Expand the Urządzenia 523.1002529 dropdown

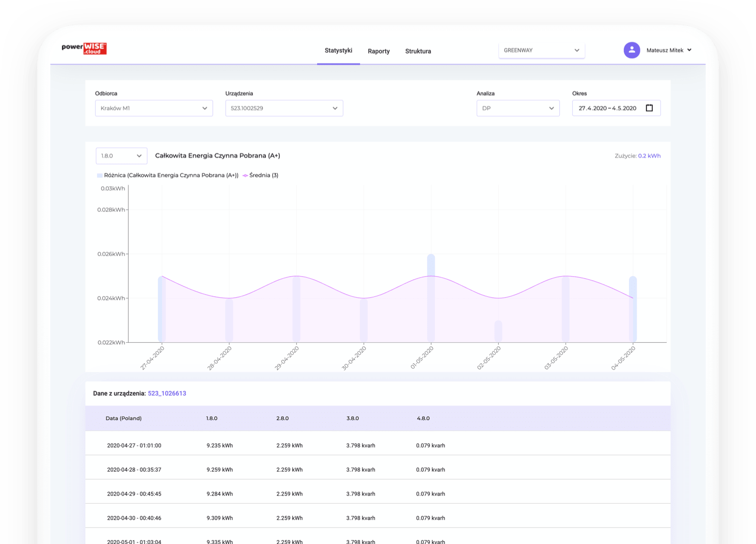(284, 108)
